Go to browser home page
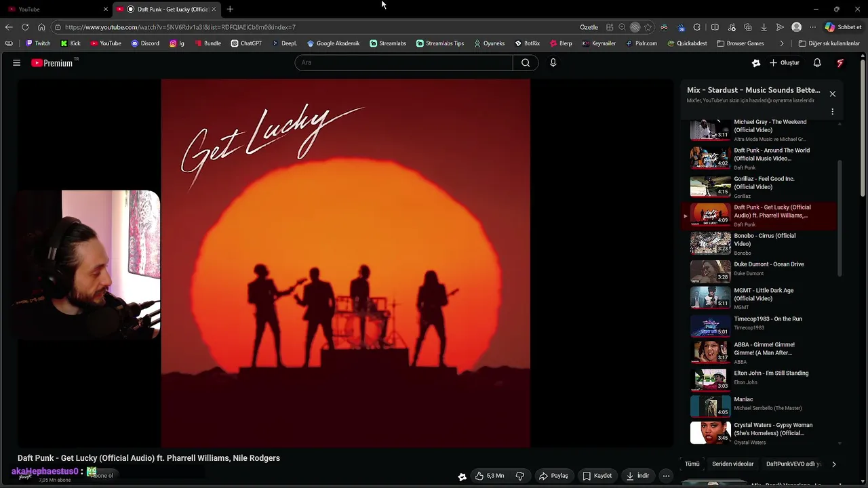Viewport: 868px width, 488px height. (x=41, y=27)
